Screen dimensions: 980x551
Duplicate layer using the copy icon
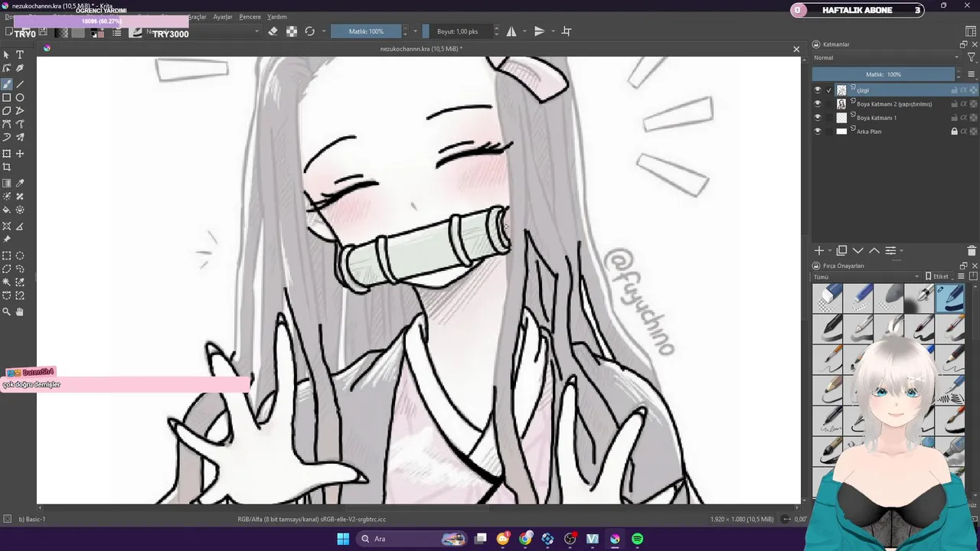[x=841, y=251]
